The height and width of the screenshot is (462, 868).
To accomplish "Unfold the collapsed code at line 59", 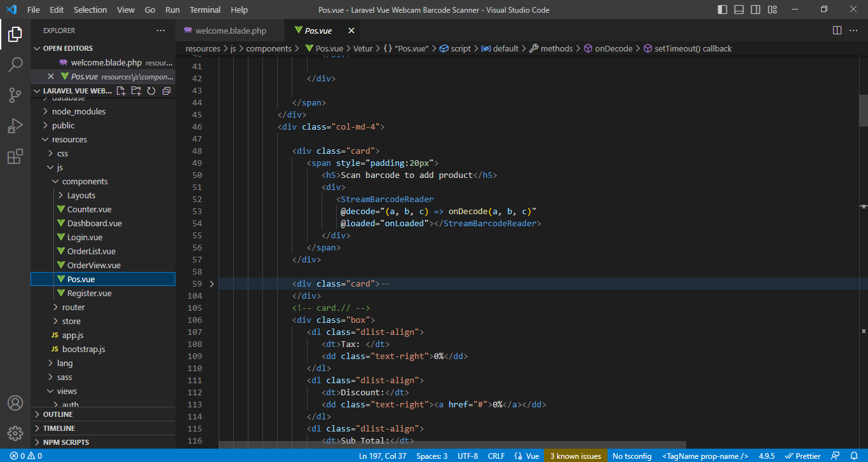I will pyautogui.click(x=212, y=283).
